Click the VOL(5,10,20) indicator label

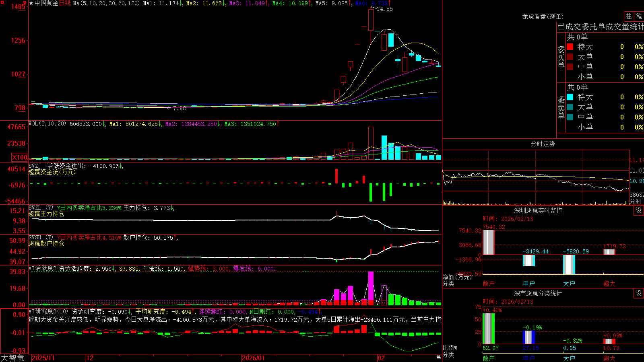coord(47,124)
